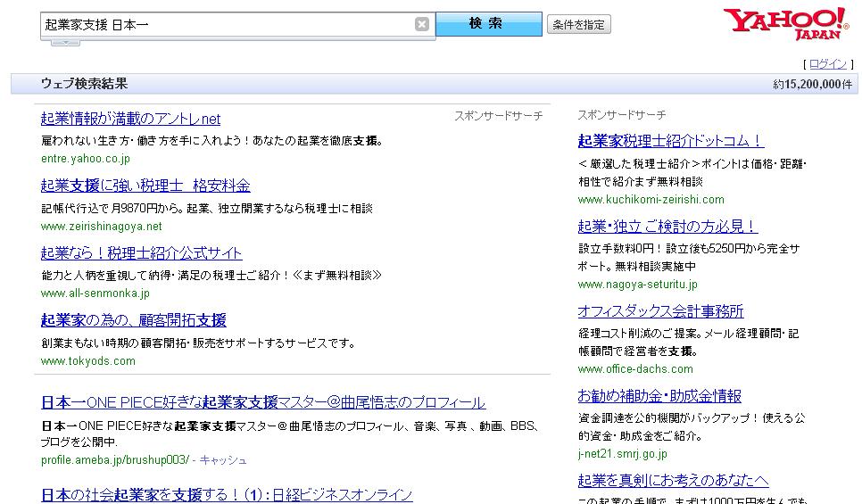Open the オフィスダックス会計事務所 link

click(x=661, y=311)
